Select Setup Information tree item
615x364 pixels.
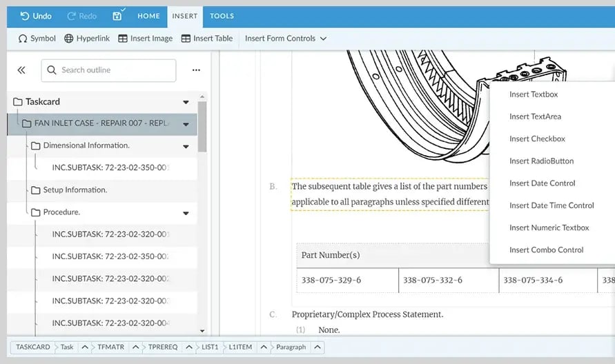coord(75,190)
